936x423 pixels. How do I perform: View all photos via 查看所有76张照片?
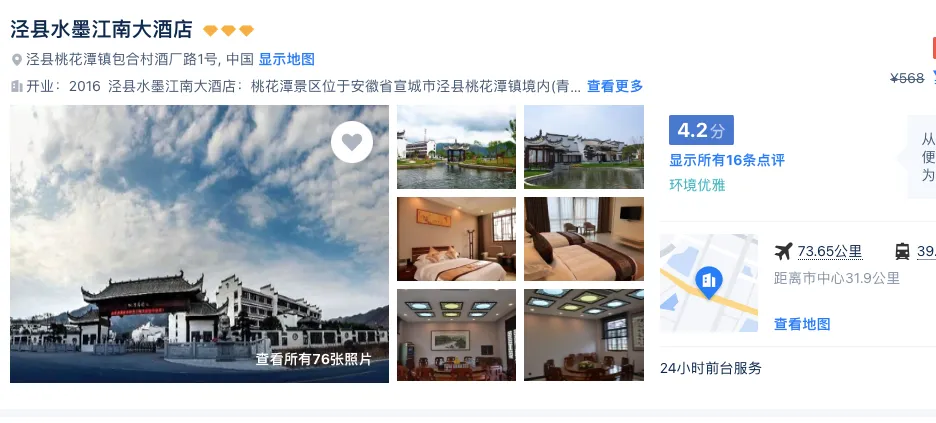(x=313, y=359)
